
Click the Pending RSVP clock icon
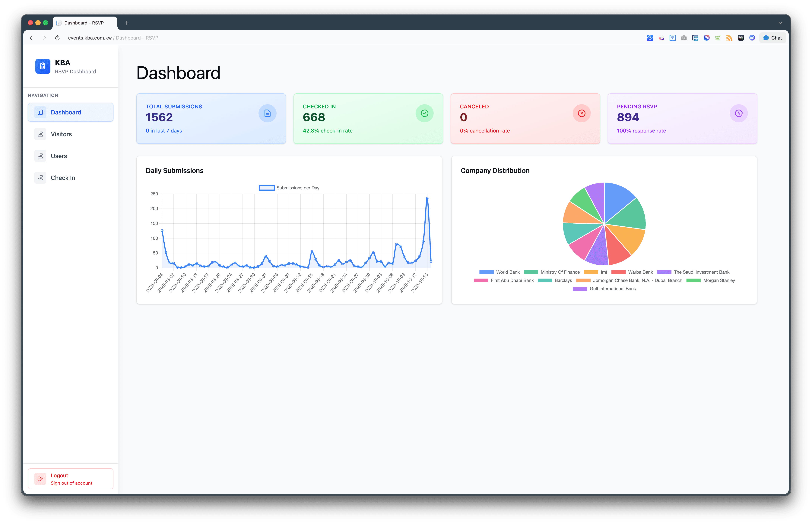click(x=739, y=113)
